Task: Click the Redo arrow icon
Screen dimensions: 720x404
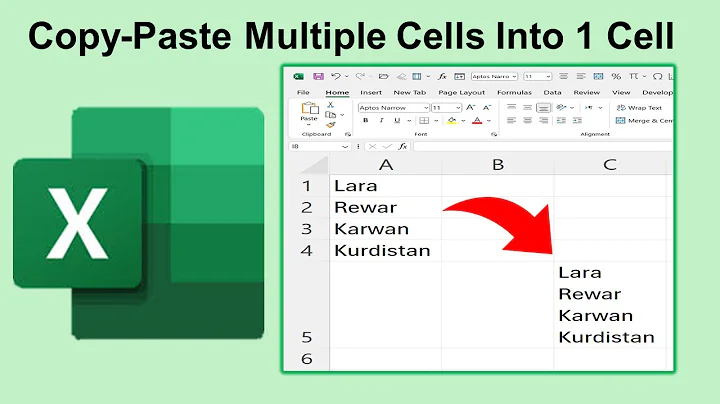Action: [360, 76]
